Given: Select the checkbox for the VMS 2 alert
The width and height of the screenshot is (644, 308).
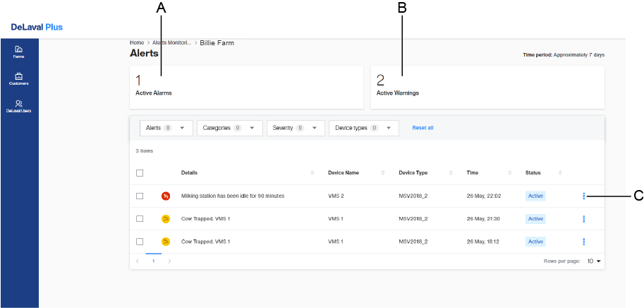Looking at the screenshot, I should (x=140, y=196).
